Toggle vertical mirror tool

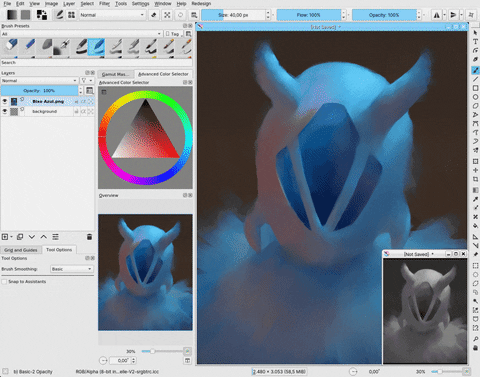tap(453, 15)
